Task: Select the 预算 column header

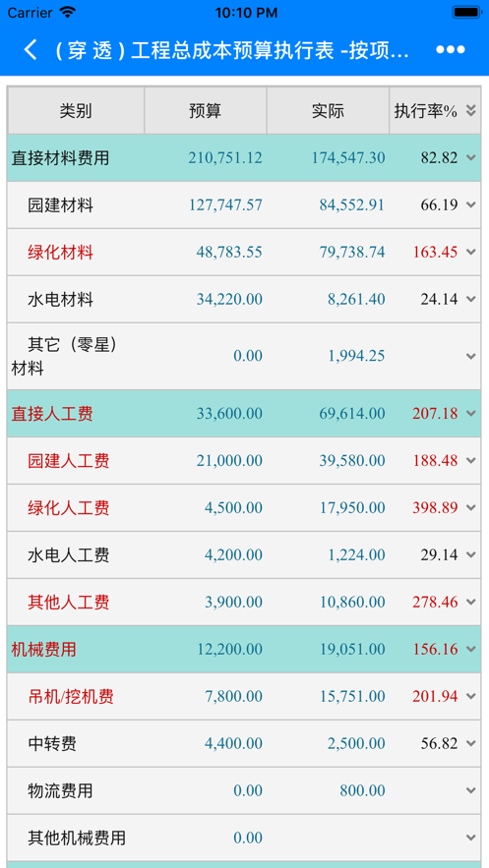Action: [x=206, y=110]
